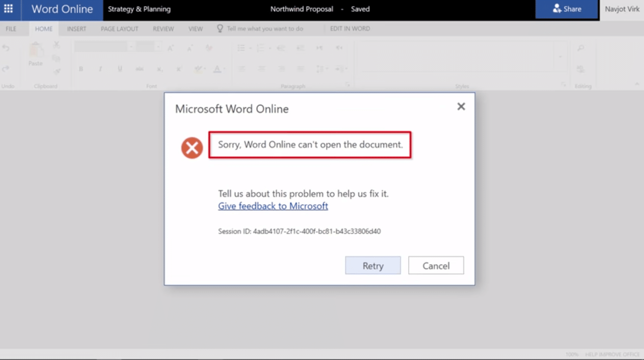Click the Increase Indent icon
Viewport: 644px width, 360px height.
300,48
